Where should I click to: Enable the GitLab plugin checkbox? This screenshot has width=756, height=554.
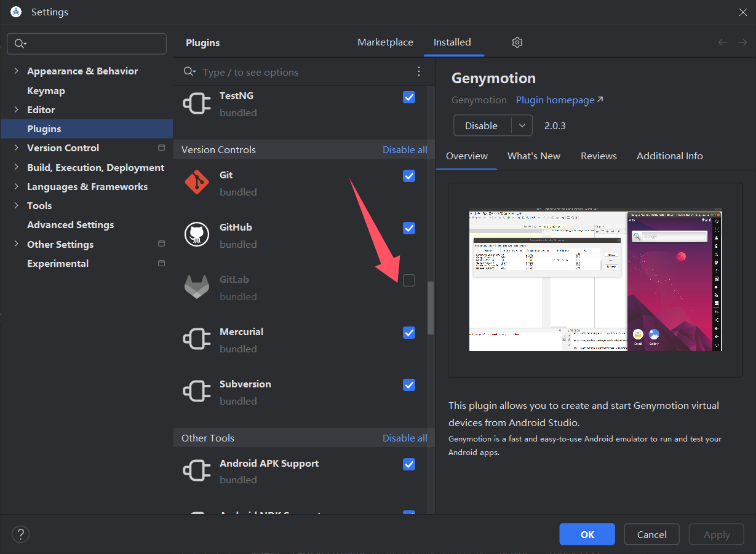[x=409, y=280]
